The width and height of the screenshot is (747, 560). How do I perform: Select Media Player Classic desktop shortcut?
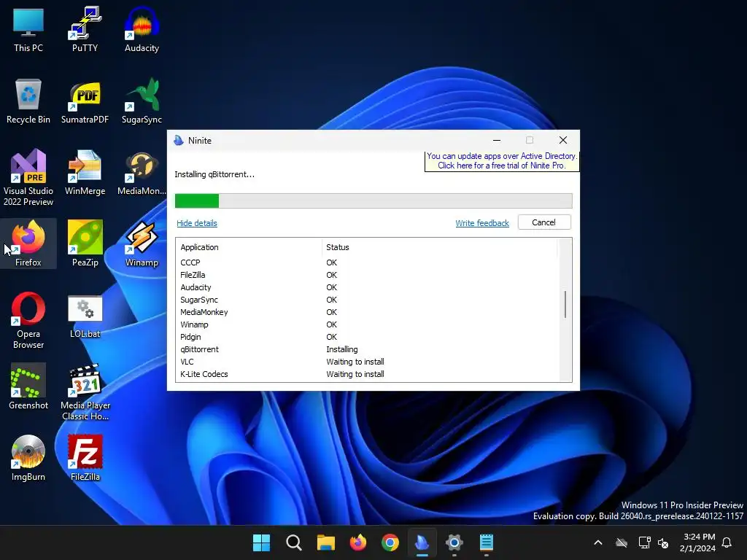point(85,392)
